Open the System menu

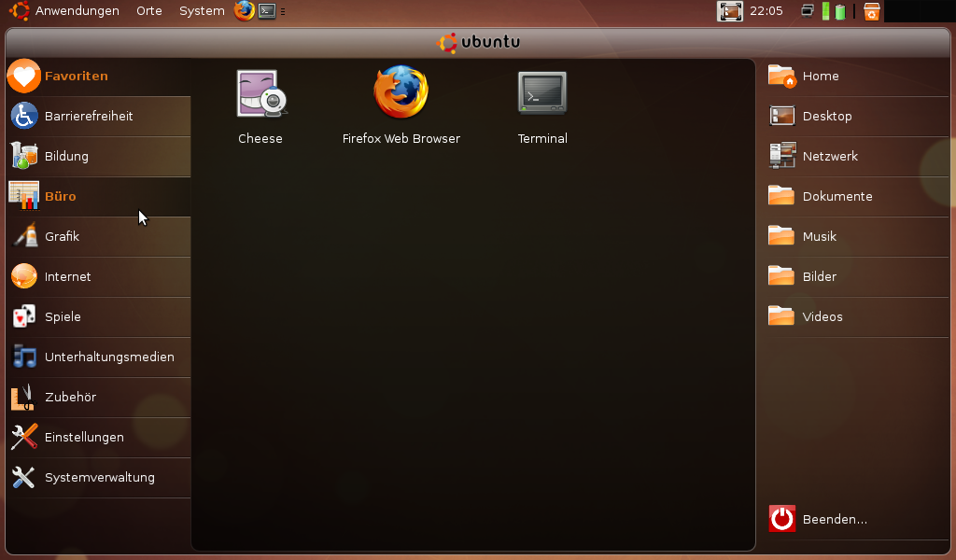point(202,11)
